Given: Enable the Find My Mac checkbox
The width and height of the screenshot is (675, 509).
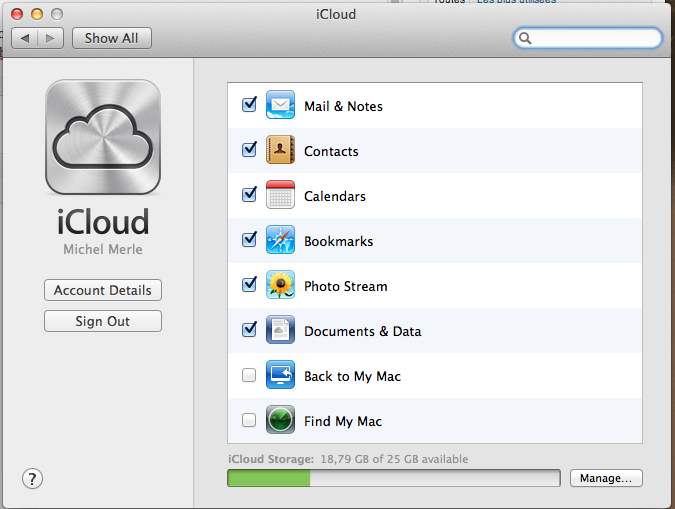Looking at the screenshot, I should click(249, 420).
